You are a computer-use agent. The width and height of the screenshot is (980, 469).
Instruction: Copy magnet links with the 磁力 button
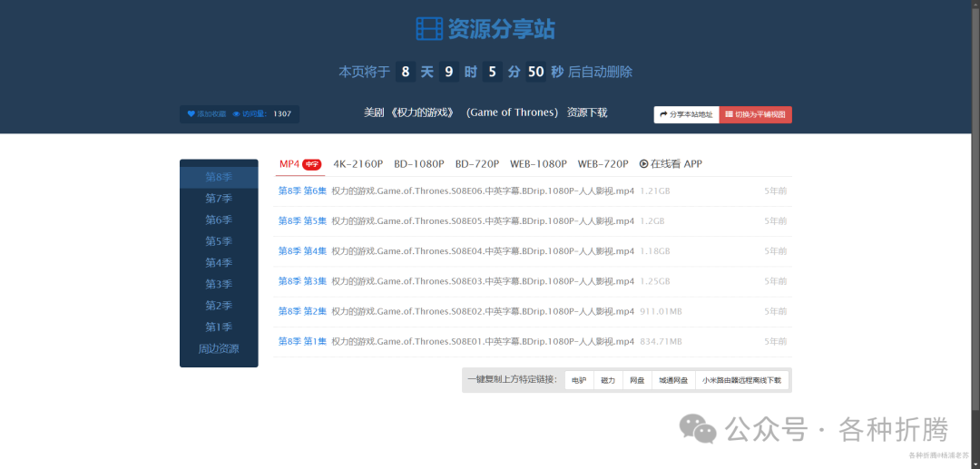tap(608, 380)
